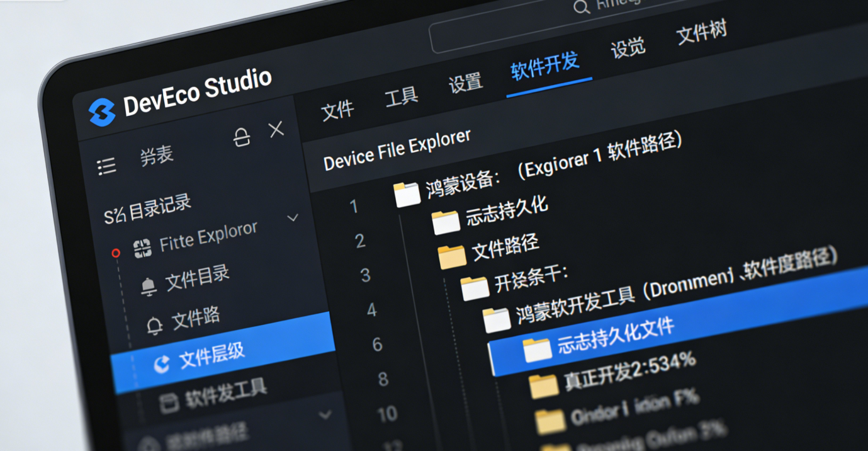Click the search magnifier icon
The width and height of the screenshot is (868, 451).
[581, 8]
